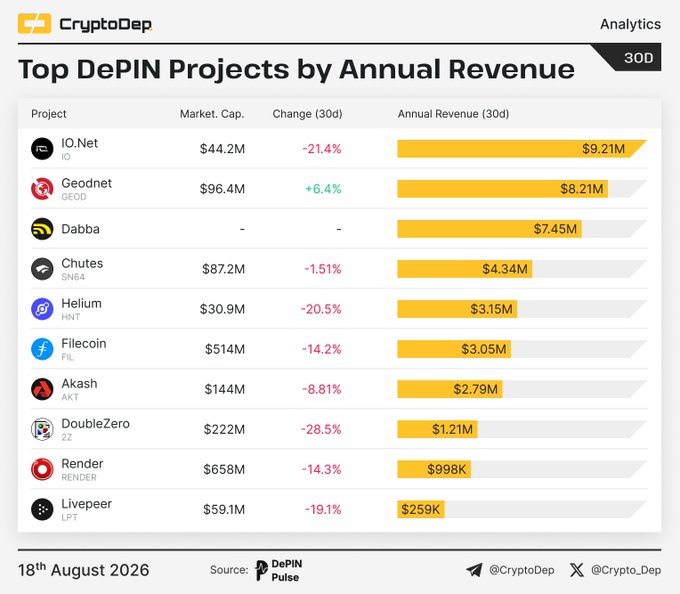
Task: Click the Helium $3.15M revenue bar
Action: tap(457, 309)
